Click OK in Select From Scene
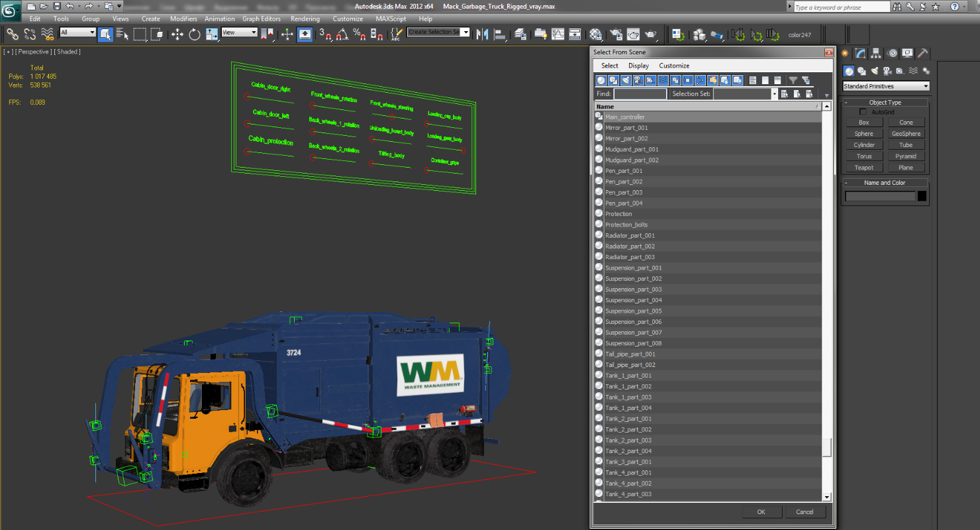 coord(761,511)
